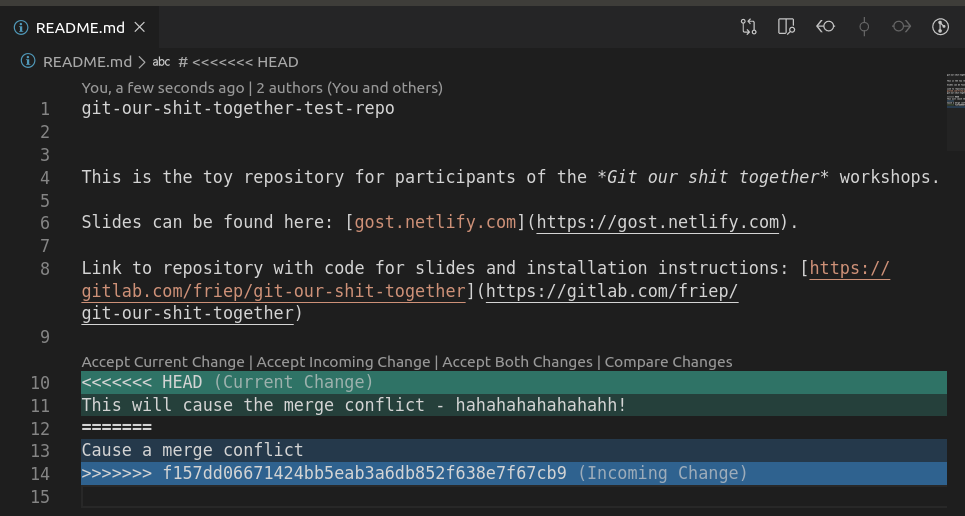Open the split preview to the side
Image resolution: width=965 pixels, height=516 pixels.
pyautogui.click(x=786, y=27)
